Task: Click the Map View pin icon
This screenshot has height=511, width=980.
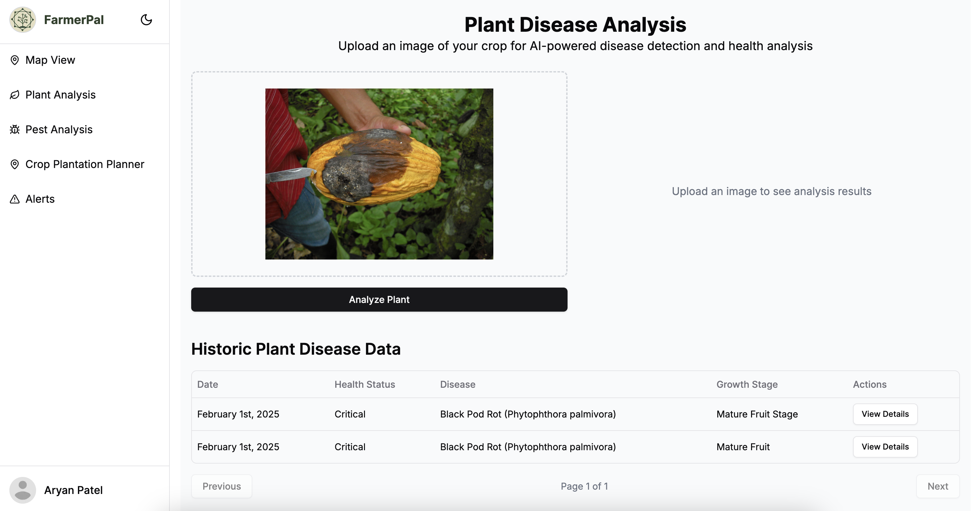Action: (x=14, y=60)
